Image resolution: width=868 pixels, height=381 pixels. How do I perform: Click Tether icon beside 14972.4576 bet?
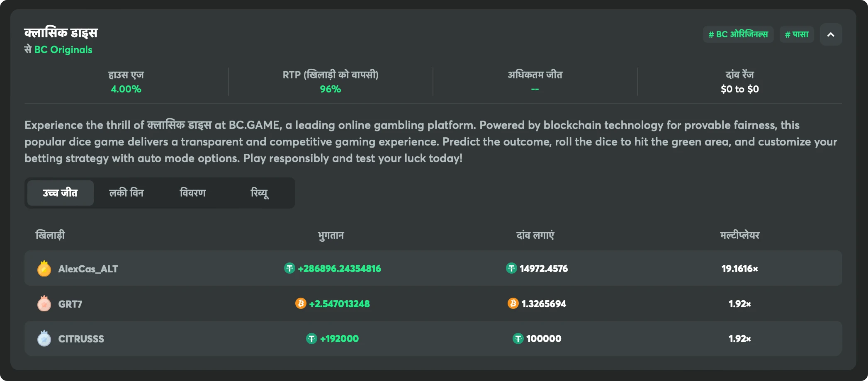511,268
